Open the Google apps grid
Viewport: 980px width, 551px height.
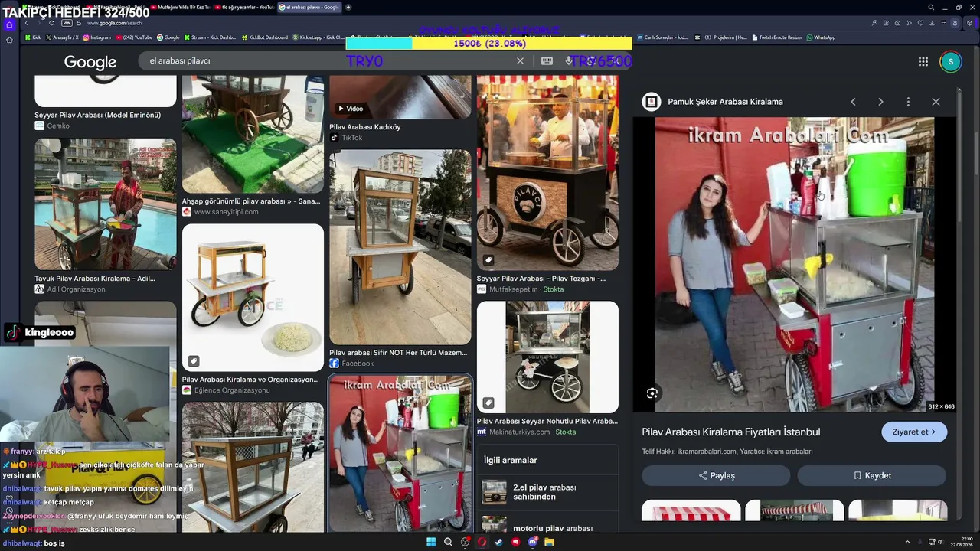923,62
